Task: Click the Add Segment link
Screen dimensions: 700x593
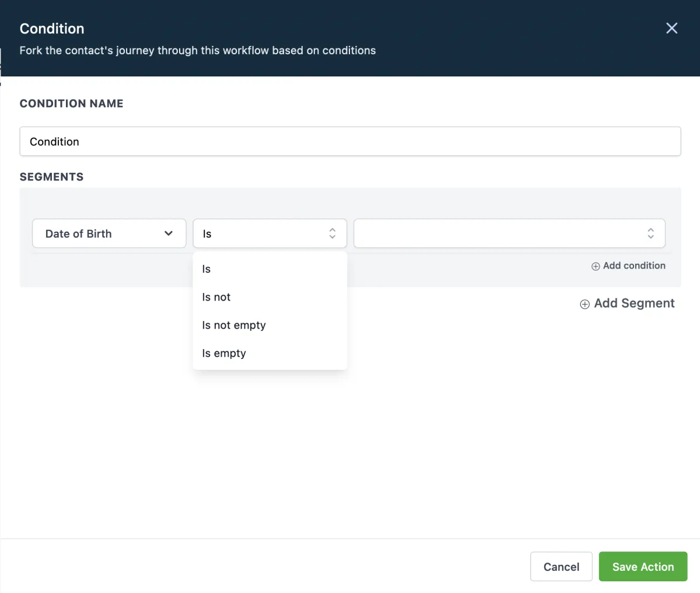Action: pos(634,304)
